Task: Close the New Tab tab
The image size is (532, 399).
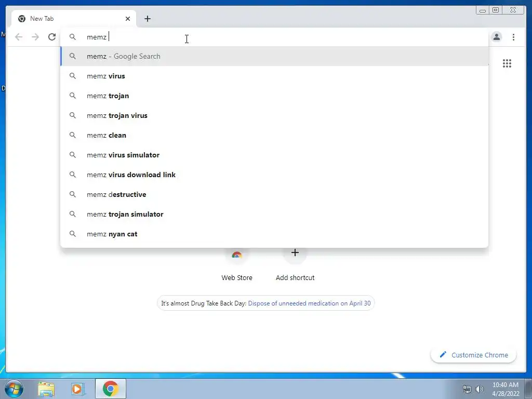Action: (128, 19)
